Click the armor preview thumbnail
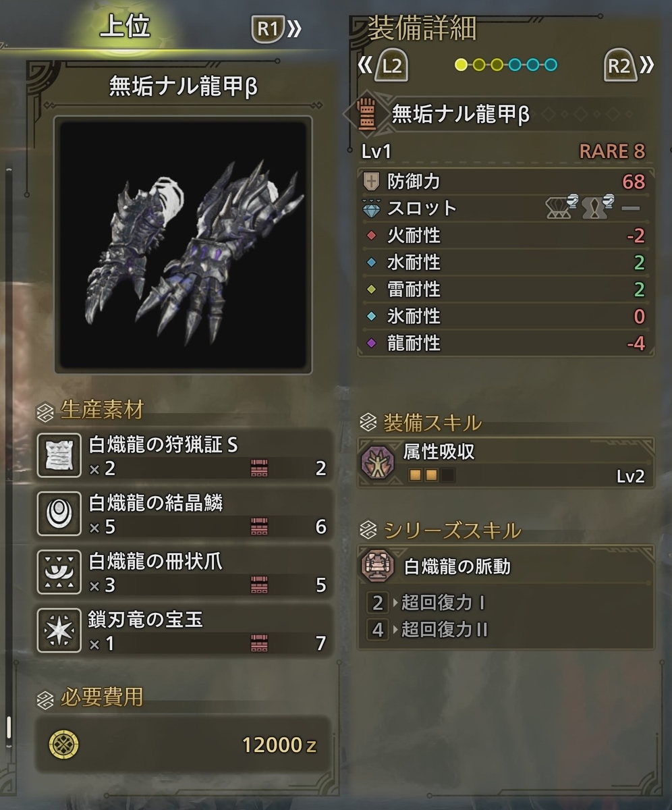 [184, 245]
